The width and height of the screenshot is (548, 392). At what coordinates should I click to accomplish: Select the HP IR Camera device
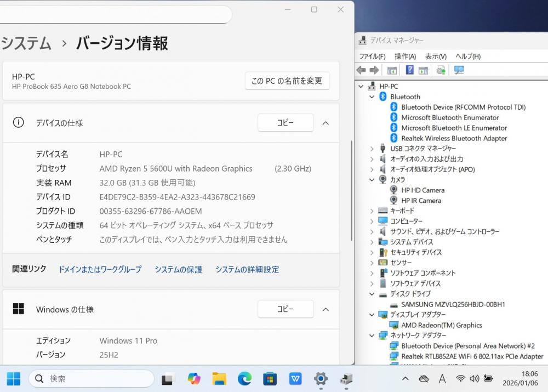(x=421, y=201)
